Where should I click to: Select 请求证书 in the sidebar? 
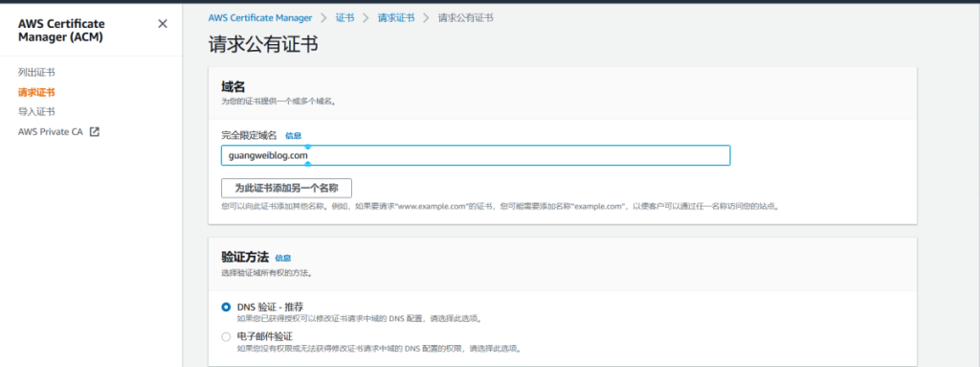(x=36, y=92)
